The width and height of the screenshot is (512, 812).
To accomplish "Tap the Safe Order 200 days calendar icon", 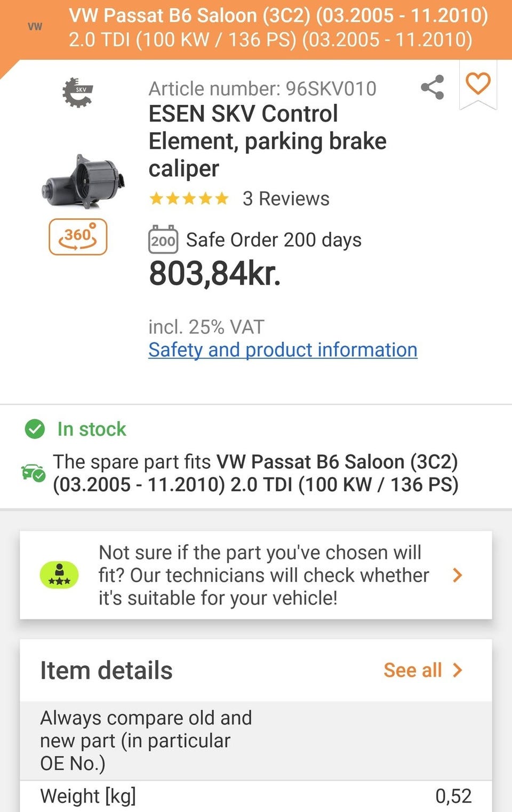I will [163, 240].
